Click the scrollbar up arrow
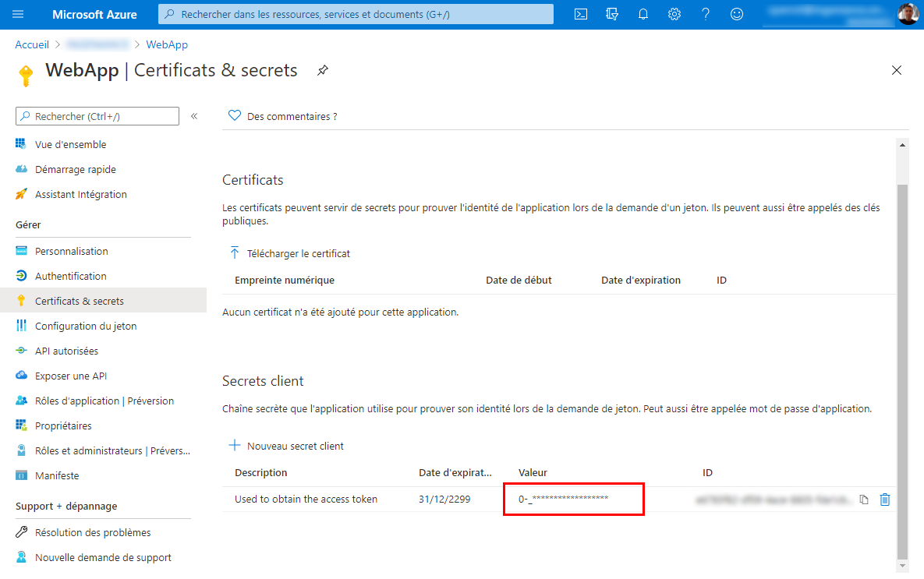 [902, 145]
